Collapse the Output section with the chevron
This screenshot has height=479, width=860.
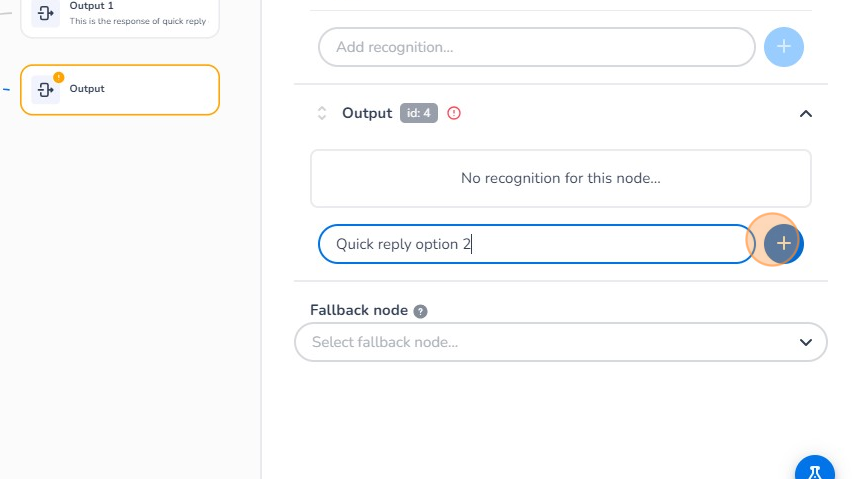806,113
